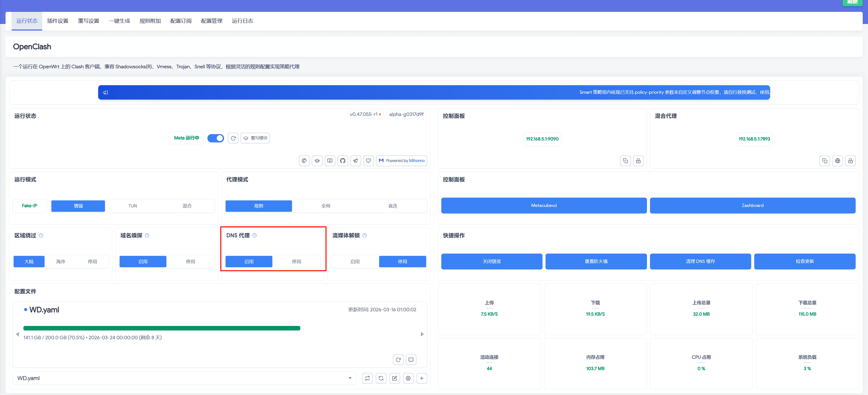
Task: Show previous config with left arrow
Action: coord(17,334)
